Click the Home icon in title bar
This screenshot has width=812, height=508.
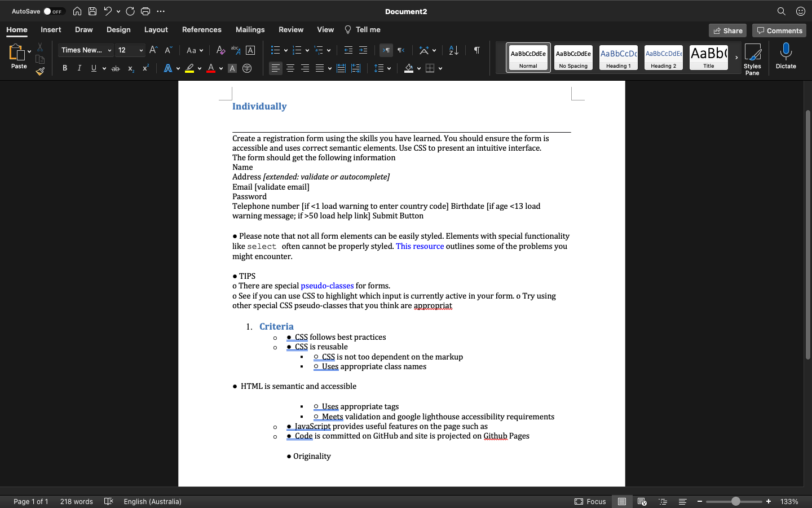click(x=77, y=11)
